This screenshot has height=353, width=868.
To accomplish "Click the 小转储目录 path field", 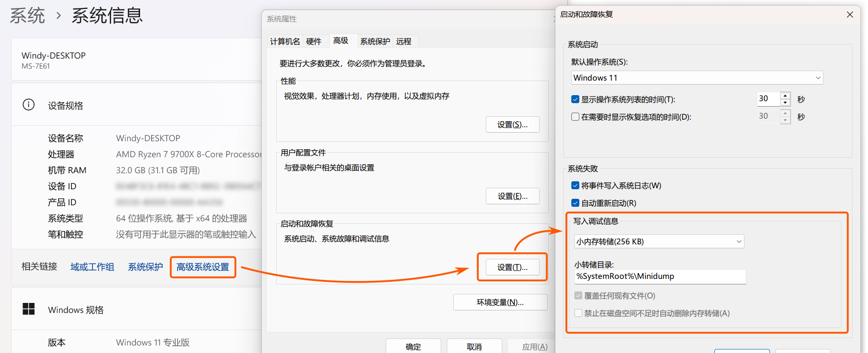I will [660, 276].
